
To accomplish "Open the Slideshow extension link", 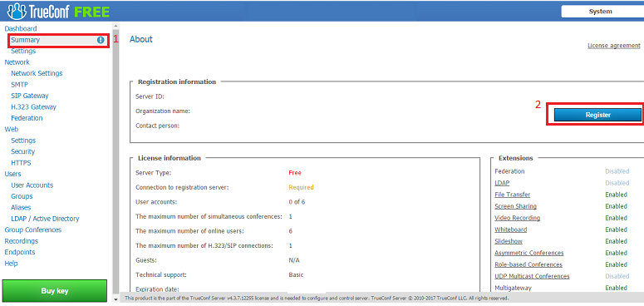I will (x=509, y=241).
